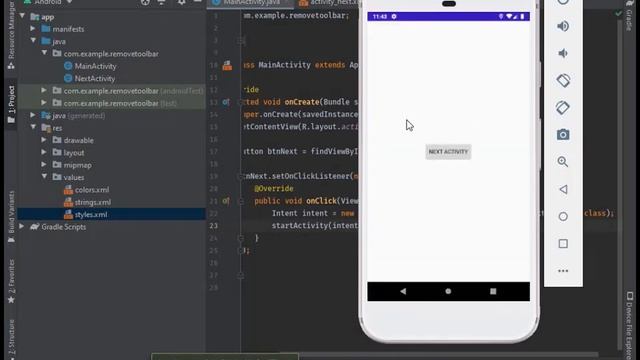Screen dimensions: 640x360
Task: Collapse the java folder
Action: point(33,41)
